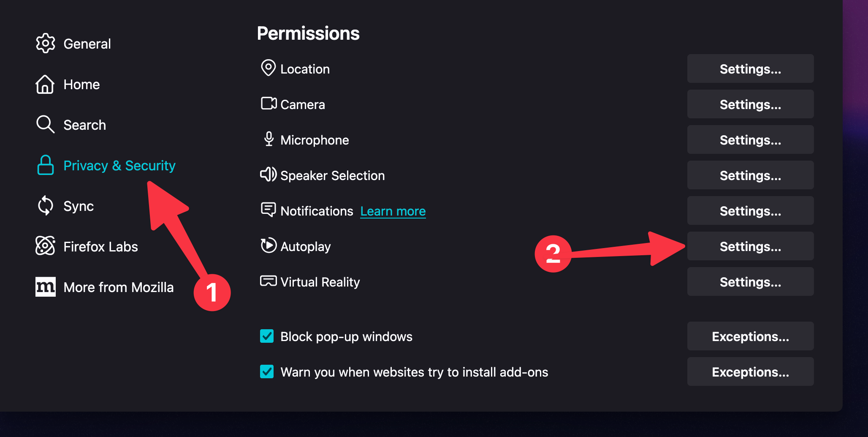This screenshot has width=868, height=437.
Task: Open pop-up windows Exceptions button
Action: pos(750,336)
